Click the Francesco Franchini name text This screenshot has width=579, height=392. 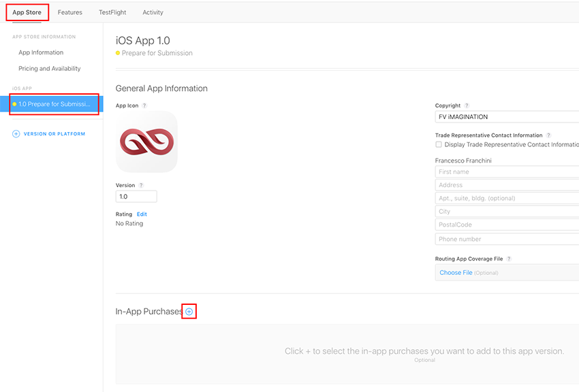click(463, 161)
